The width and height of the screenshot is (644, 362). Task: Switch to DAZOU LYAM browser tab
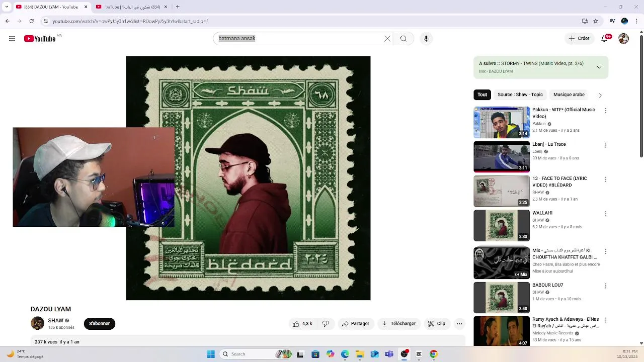(52, 7)
